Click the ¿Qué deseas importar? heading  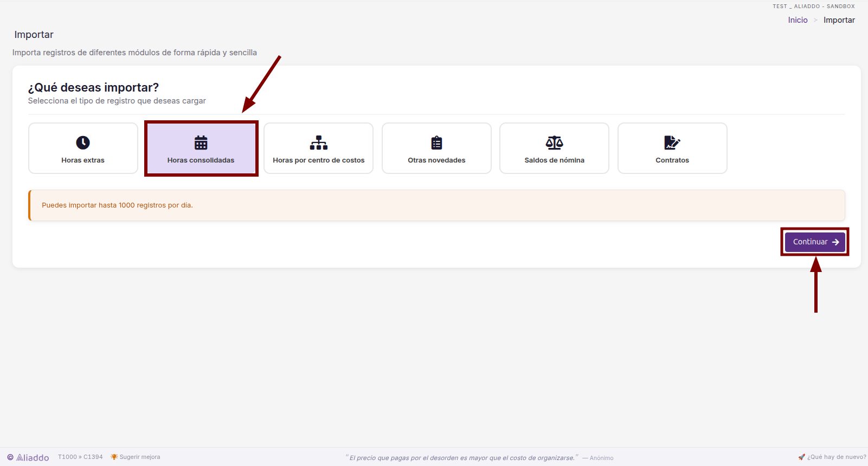click(x=93, y=87)
